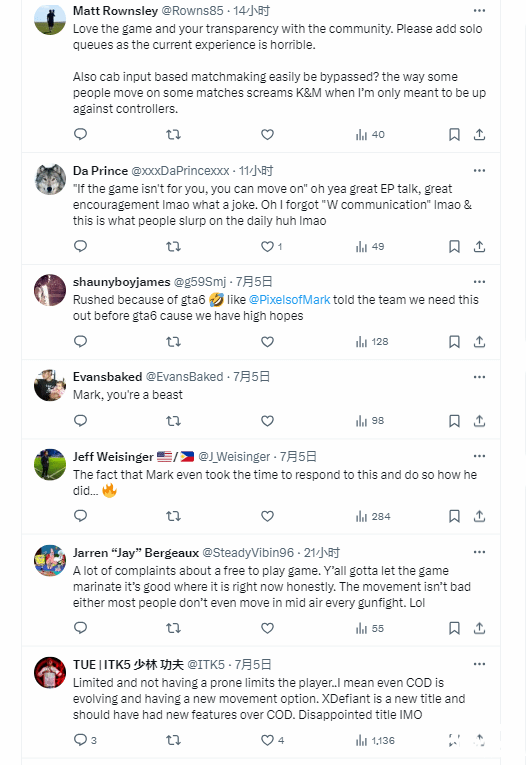
Task: Retweet Da Prince's post
Action: (x=173, y=246)
